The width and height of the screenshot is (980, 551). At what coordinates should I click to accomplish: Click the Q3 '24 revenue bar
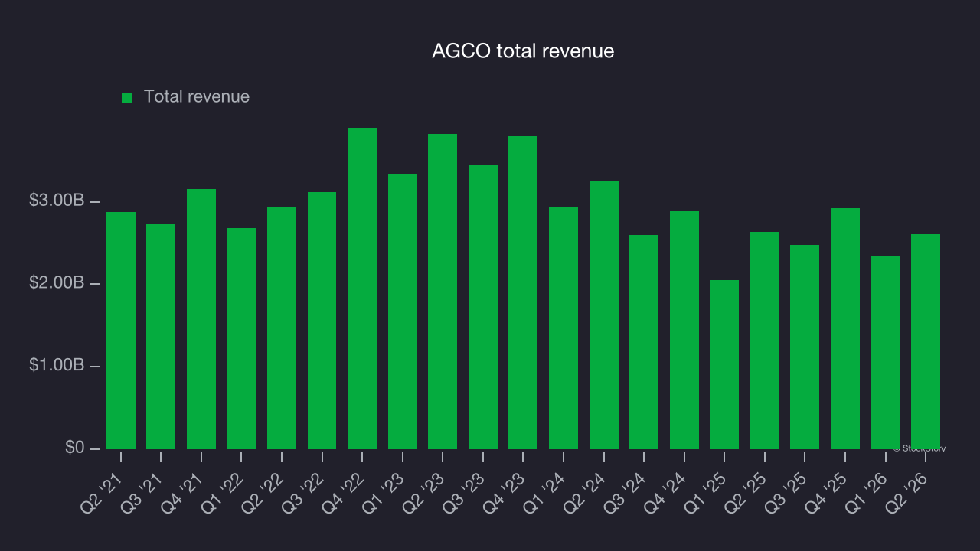tap(644, 342)
